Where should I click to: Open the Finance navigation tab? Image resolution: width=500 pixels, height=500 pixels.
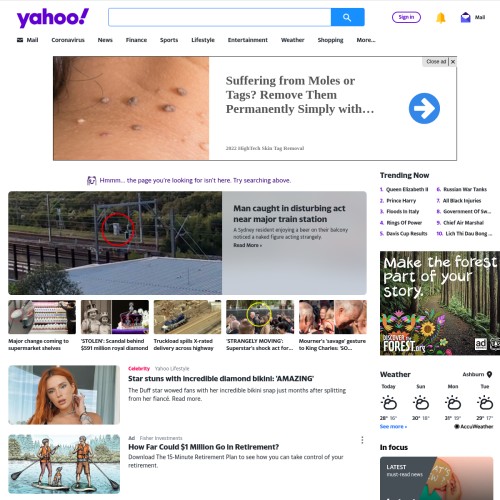pos(136,40)
